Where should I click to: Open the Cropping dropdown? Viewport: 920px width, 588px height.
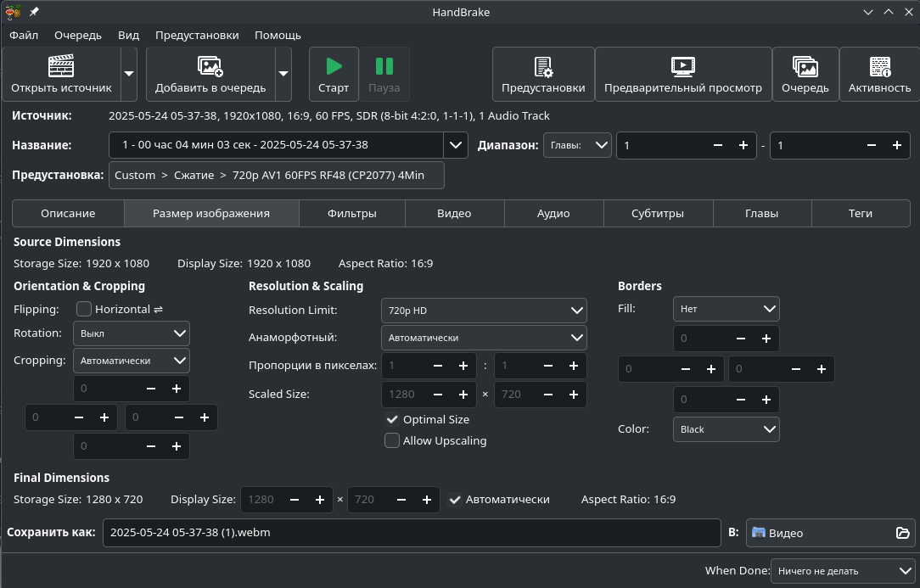pos(132,361)
